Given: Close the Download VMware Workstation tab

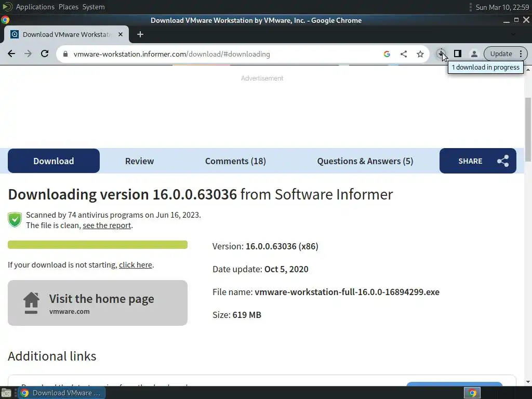Looking at the screenshot, I should (121, 34).
